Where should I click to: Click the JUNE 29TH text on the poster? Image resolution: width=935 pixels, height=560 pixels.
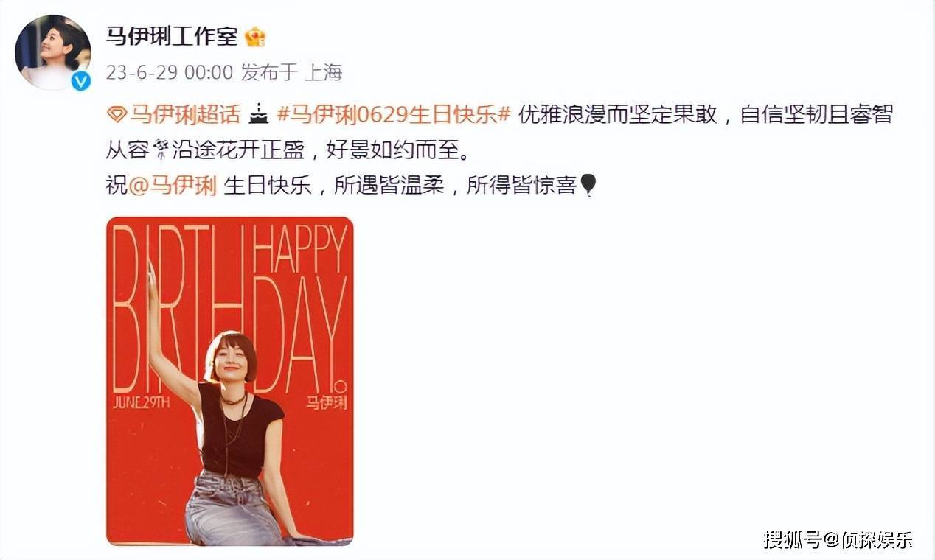[142, 402]
